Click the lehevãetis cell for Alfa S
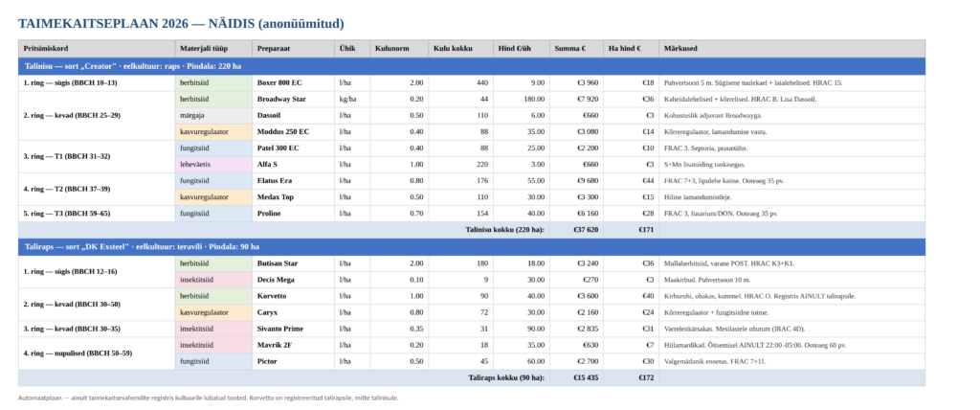The height and width of the screenshot is (410, 980). click(213, 165)
